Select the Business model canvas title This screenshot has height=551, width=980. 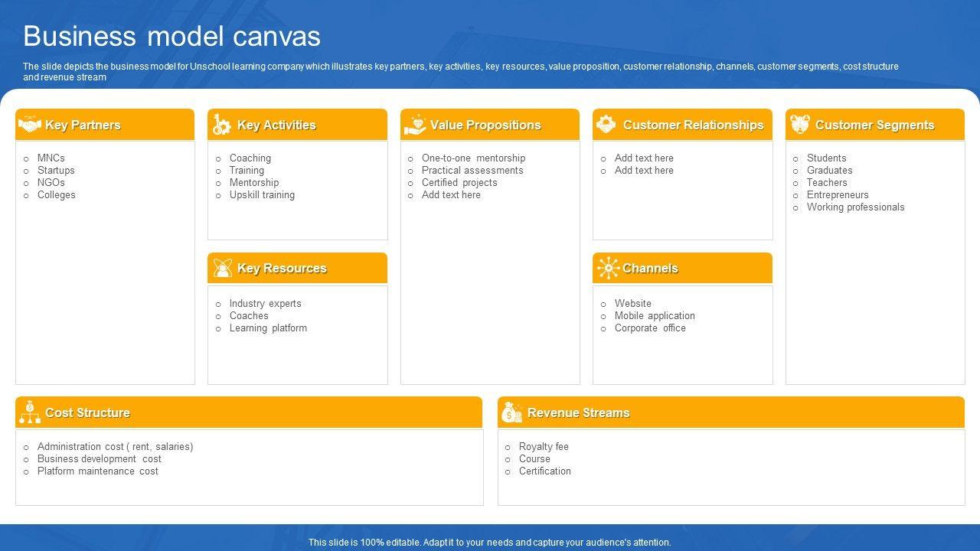click(171, 36)
